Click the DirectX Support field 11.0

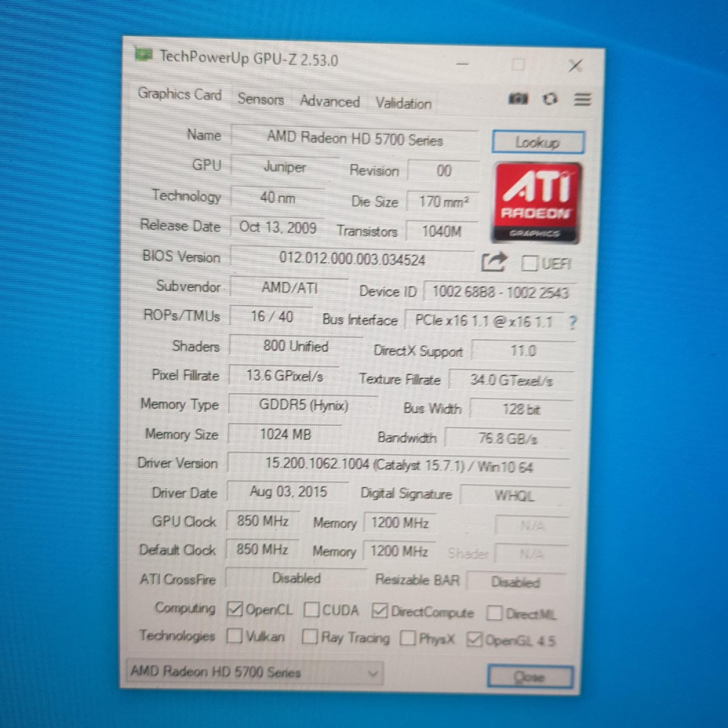(x=523, y=351)
